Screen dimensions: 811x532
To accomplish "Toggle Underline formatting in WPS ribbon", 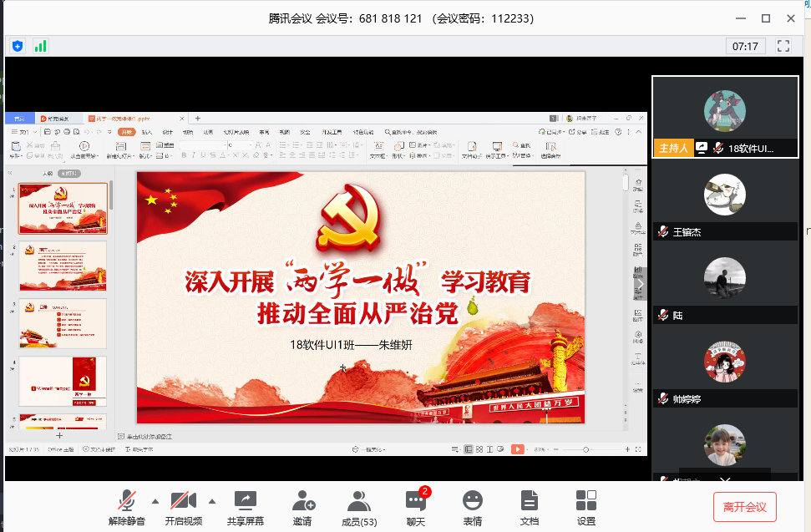I will point(203,155).
